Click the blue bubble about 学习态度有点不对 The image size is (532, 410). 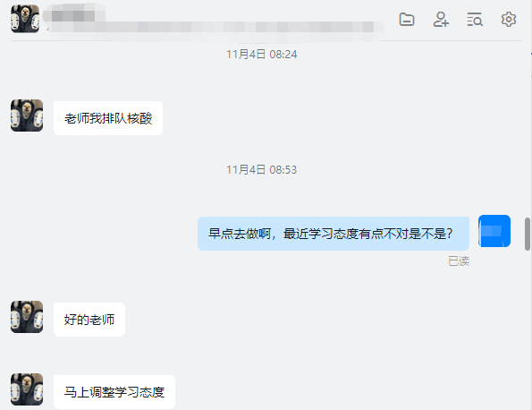(334, 234)
